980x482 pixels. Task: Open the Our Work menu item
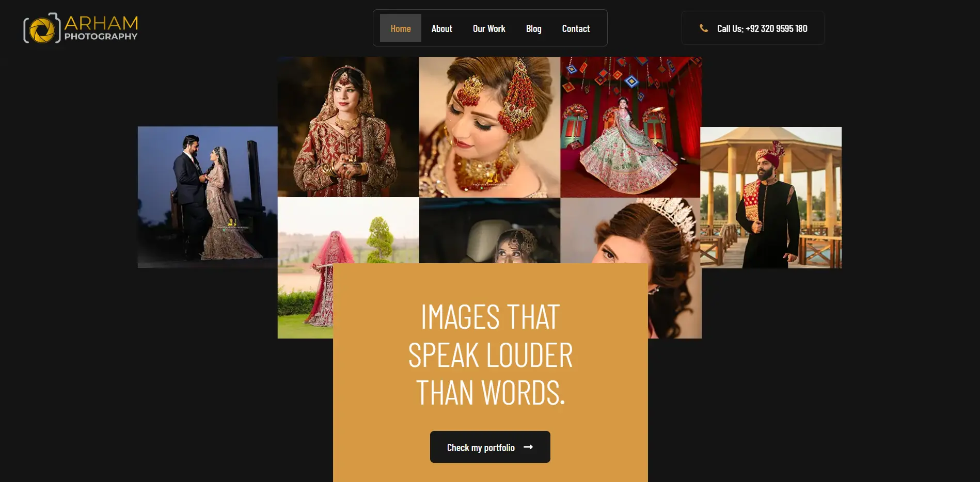coord(489,28)
